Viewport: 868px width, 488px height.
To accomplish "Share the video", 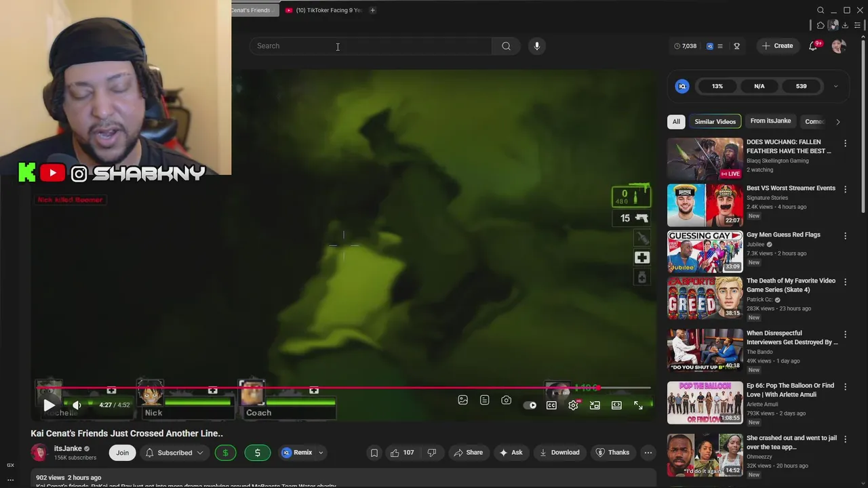I will (x=468, y=453).
